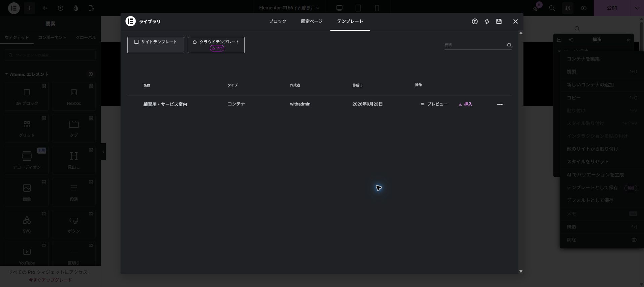Viewport: 644px width, 287px height.
Task: Sync the library with refresh icon
Action: click(x=487, y=22)
